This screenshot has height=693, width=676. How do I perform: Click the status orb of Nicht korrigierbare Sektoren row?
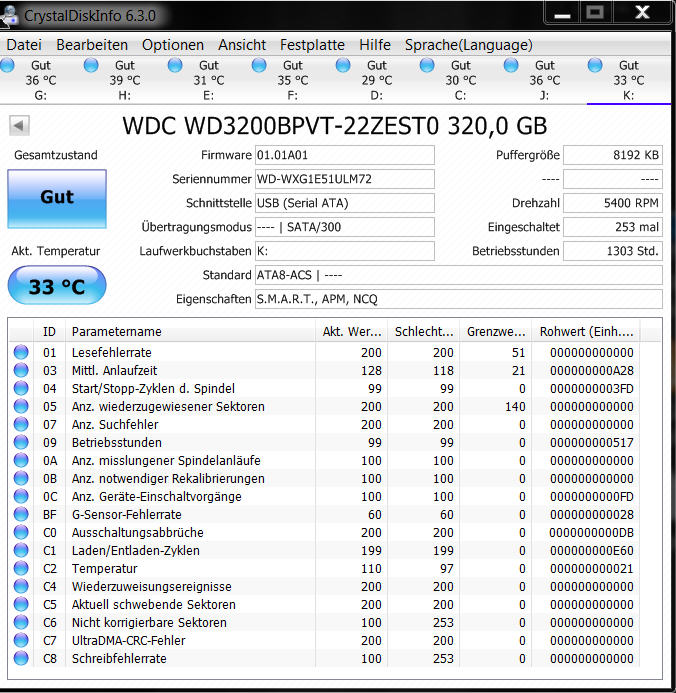point(21,622)
